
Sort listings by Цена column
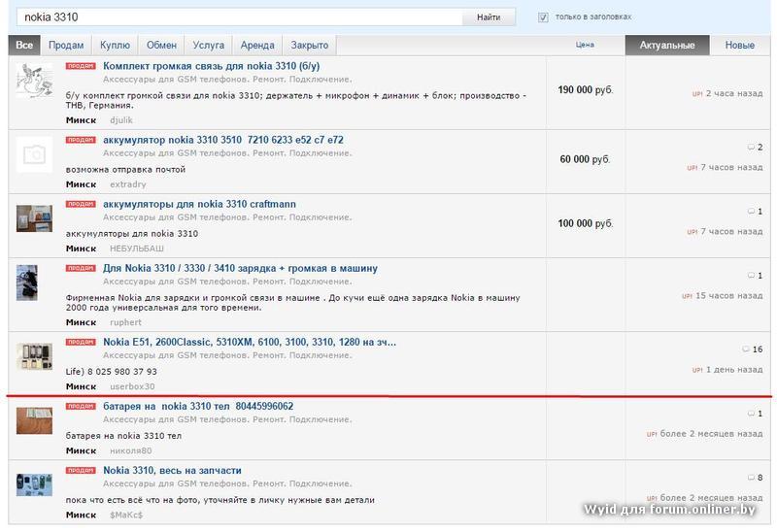click(x=585, y=45)
